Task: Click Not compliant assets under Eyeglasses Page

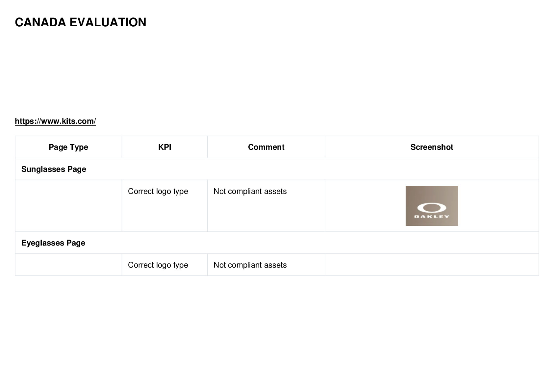Action: 250,265
